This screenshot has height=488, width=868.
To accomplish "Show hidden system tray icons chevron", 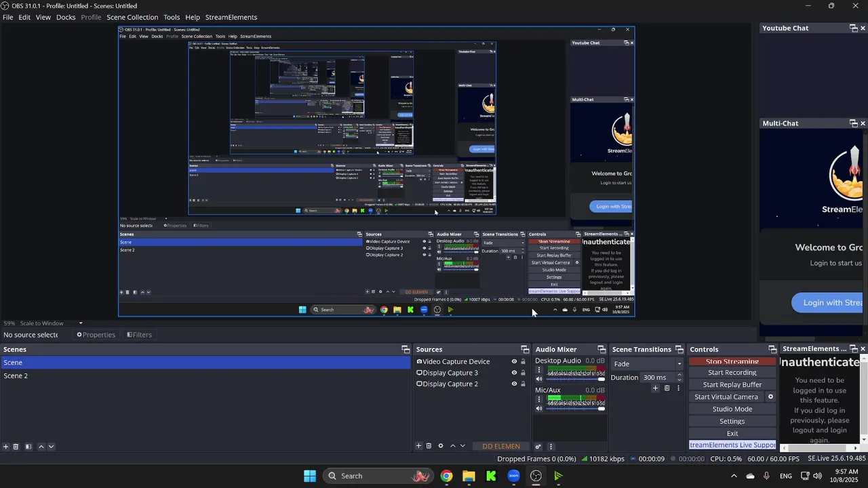I will point(734,476).
